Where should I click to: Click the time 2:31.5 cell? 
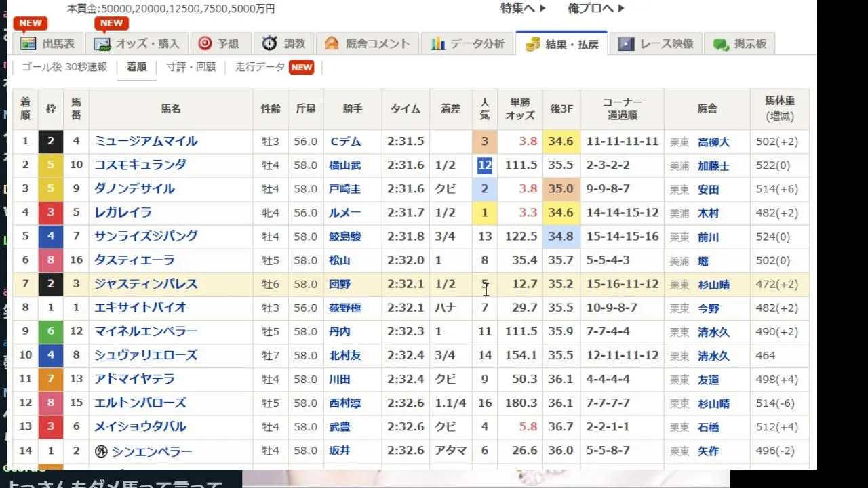pyautogui.click(x=406, y=142)
